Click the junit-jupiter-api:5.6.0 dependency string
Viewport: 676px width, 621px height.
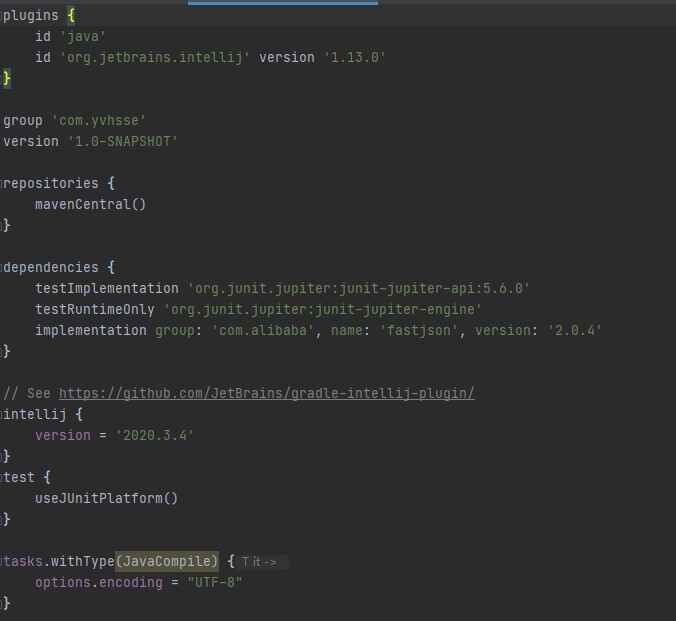pyautogui.click(x=358, y=289)
